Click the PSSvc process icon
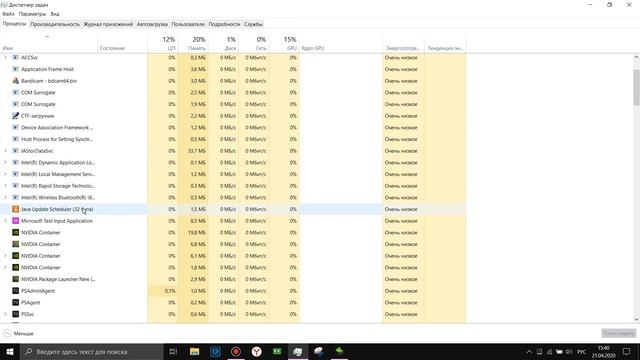This screenshot has height=360, width=640. 16,314
